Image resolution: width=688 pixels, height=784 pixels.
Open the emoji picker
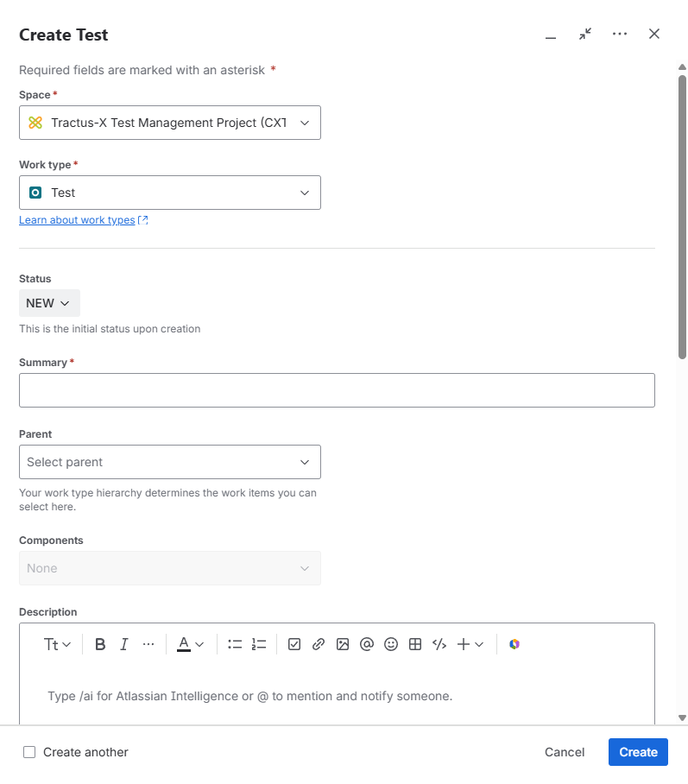[x=391, y=644]
